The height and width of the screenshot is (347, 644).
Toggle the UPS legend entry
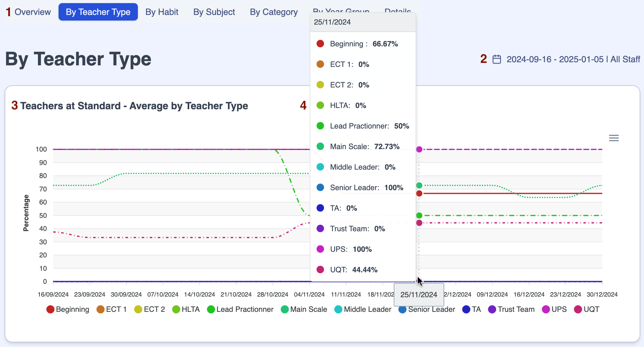554,309
